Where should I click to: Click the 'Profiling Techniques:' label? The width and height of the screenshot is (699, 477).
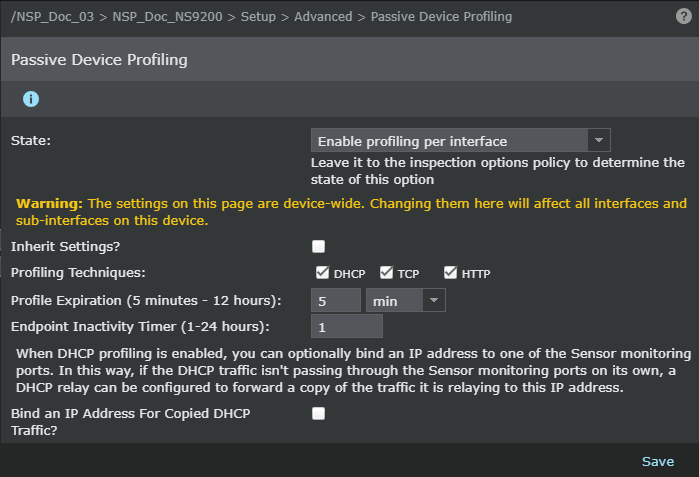point(78,272)
